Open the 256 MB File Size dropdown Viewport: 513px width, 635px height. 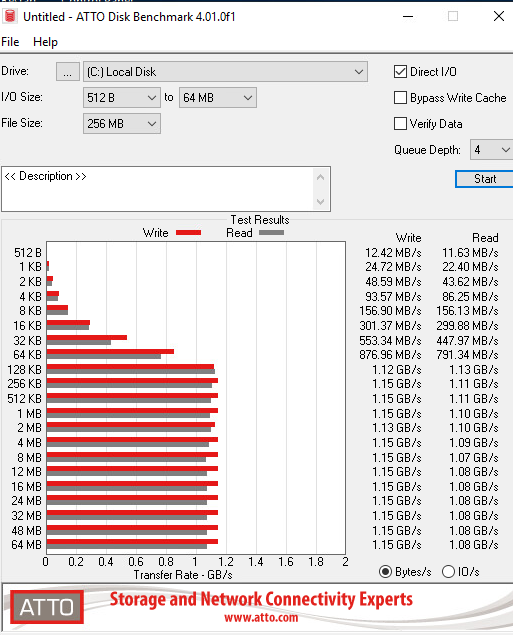121,124
